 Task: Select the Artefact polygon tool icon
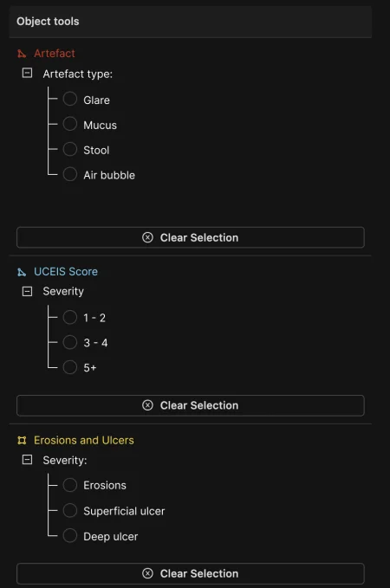[x=22, y=54]
